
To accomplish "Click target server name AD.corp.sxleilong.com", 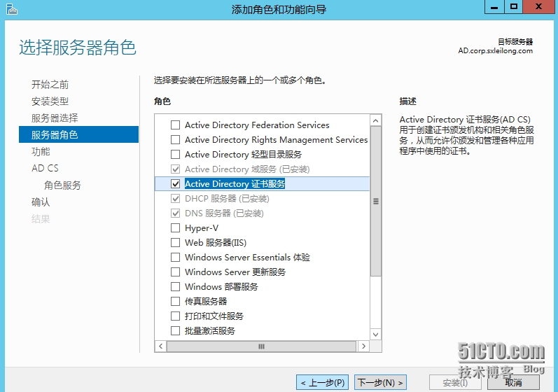I will [x=496, y=51].
